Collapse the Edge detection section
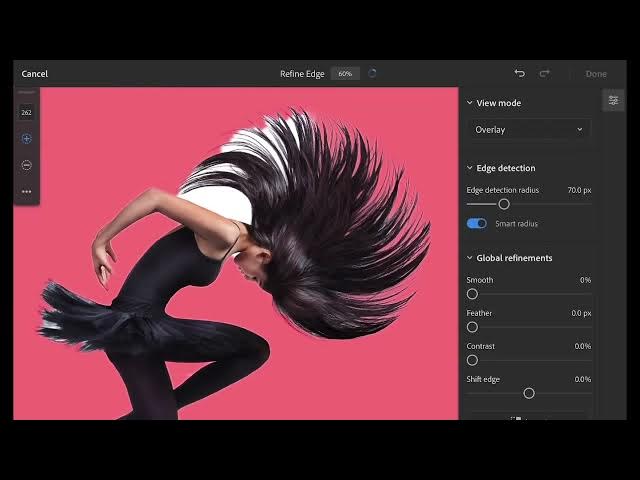 click(469, 168)
